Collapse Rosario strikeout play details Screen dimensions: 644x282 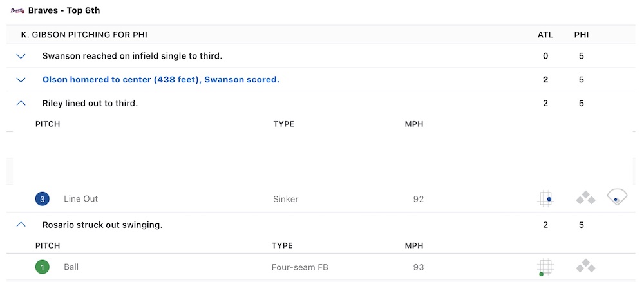[21, 225]
